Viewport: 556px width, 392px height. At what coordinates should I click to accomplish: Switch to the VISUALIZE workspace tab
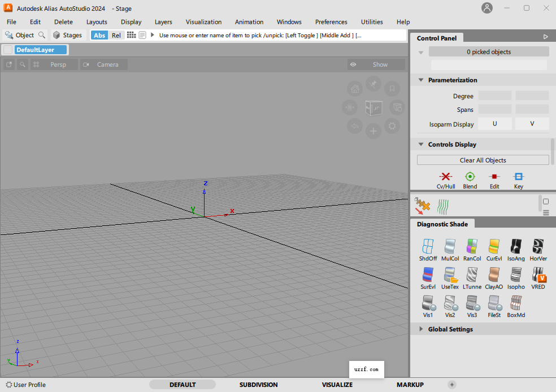coord(337,385)
